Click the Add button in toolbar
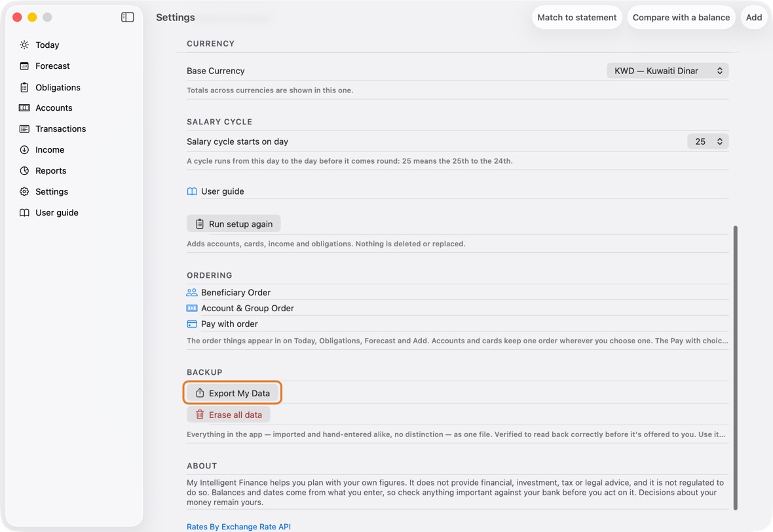The image size is (773, 532). (754, 17)
